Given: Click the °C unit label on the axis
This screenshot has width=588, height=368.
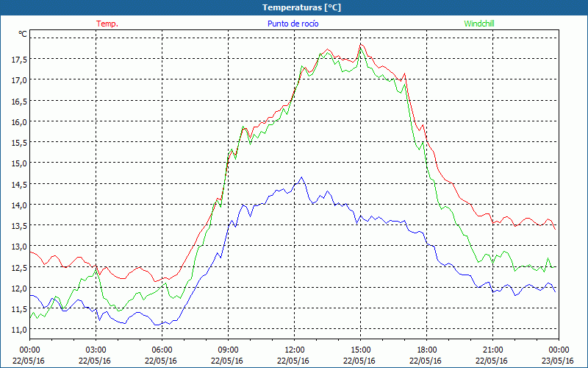Looking at the screenshot, I should coord(23,34).
